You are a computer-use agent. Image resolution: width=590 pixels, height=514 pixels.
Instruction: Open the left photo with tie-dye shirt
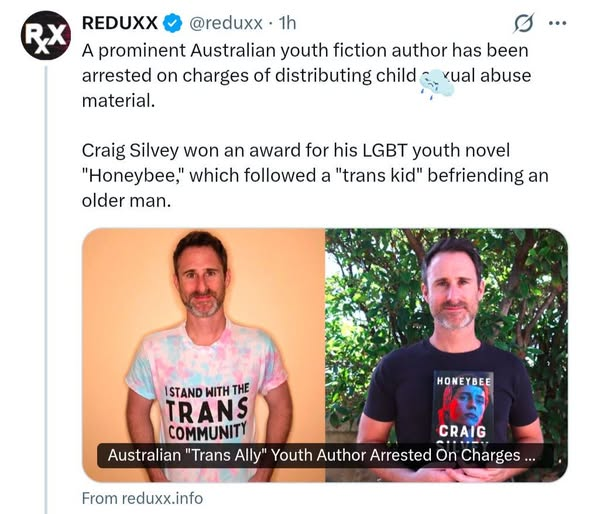click(204, 355)
